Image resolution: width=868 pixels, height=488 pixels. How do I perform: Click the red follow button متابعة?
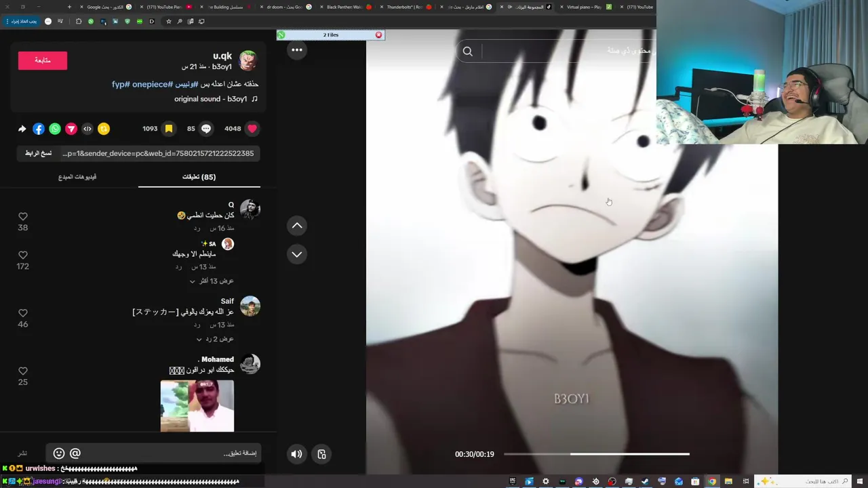(x=43, y=60)
